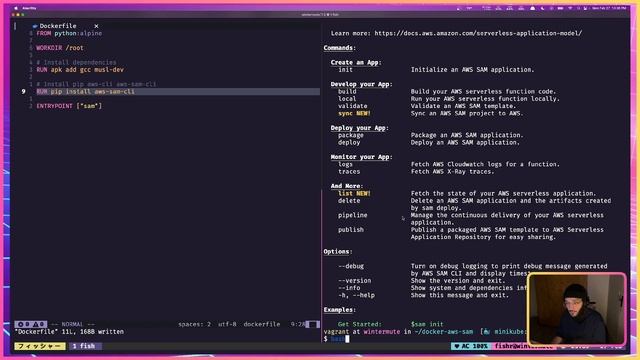
Task: Click the '$sam init' example command
Action: click(x=427, y=324)
